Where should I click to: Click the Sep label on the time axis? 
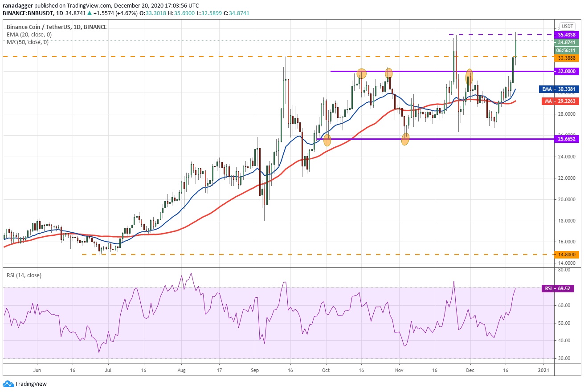pos(254,370)
